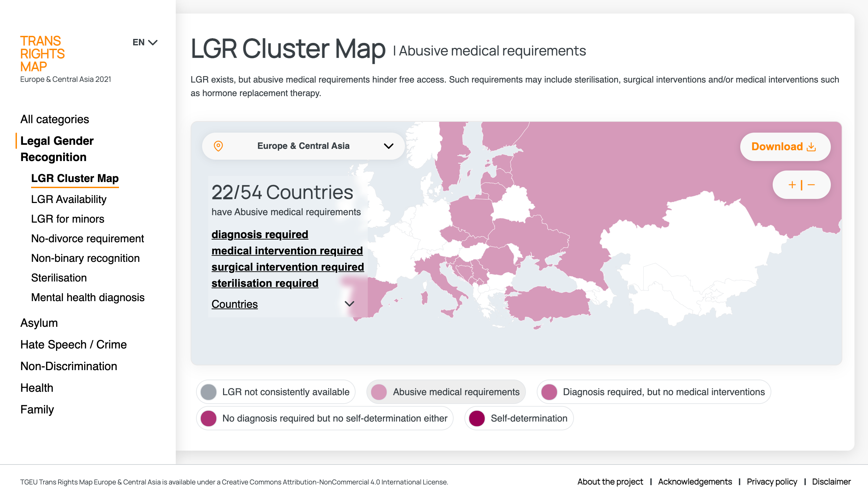This screenshot has height=498, width=868.
Task: Open the Europe & Central Asia region dropdown
Action: click(303, 146)
